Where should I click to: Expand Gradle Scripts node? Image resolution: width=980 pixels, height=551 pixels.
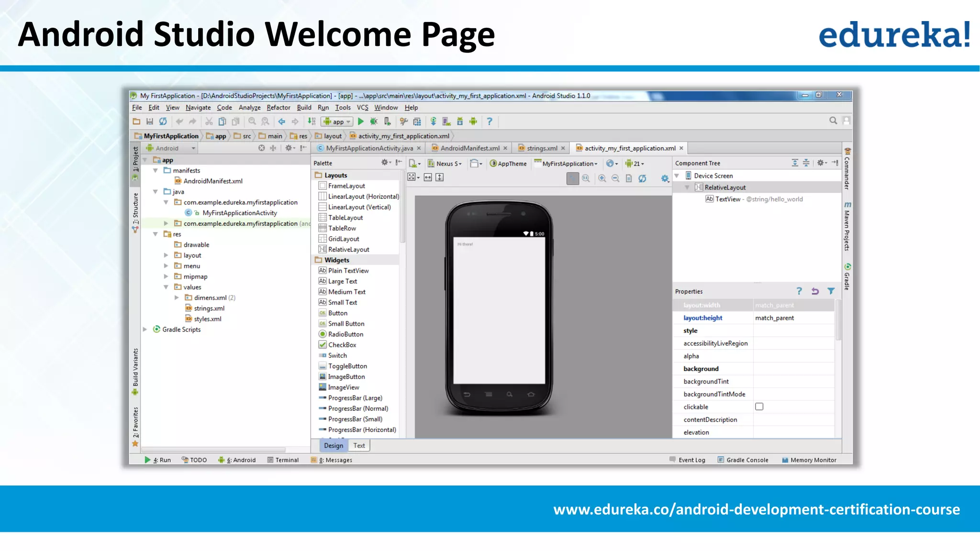click(x=145, y=330)
